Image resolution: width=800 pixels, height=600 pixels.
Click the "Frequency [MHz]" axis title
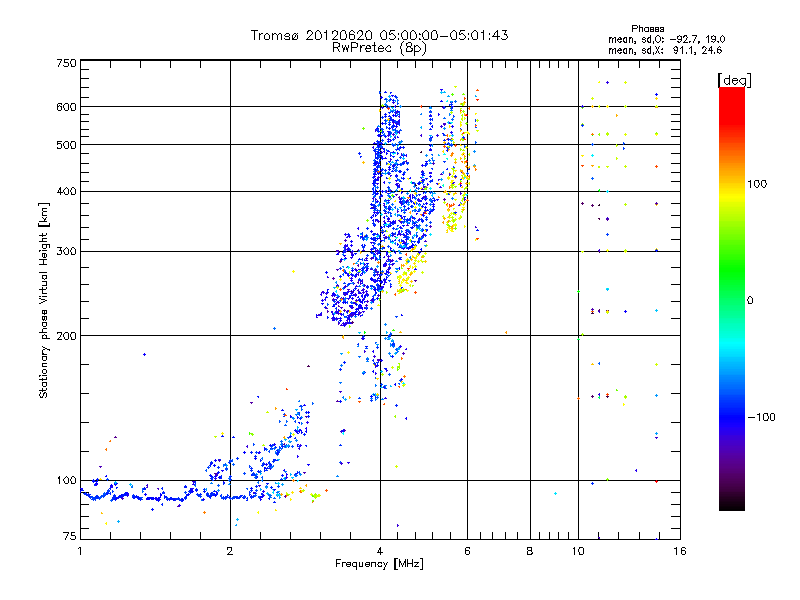point(379,564)
